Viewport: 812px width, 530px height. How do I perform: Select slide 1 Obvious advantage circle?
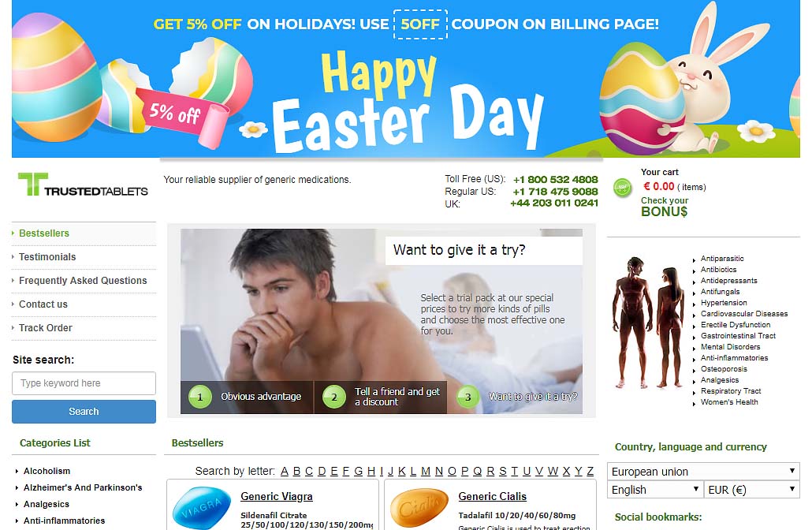[x=200, y=397]
